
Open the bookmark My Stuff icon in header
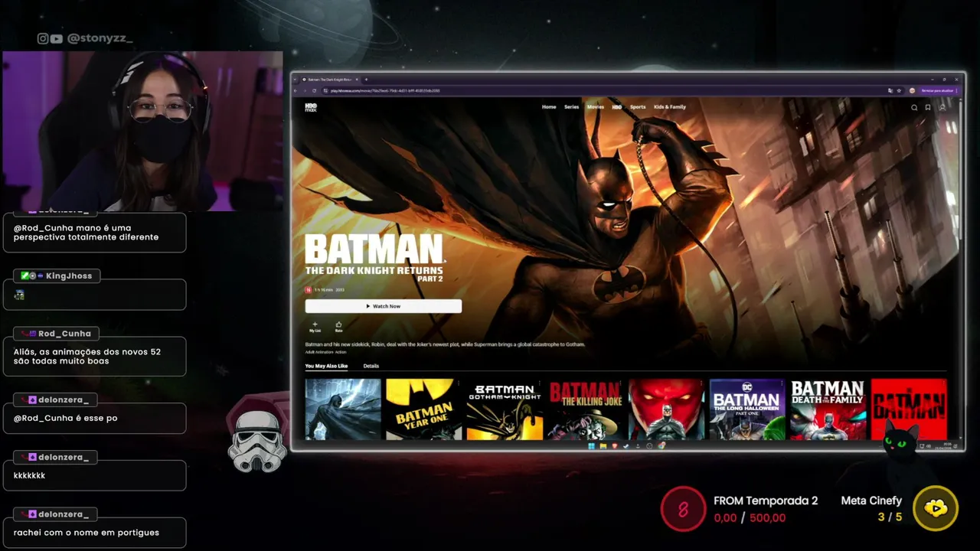tap(928, 107)
